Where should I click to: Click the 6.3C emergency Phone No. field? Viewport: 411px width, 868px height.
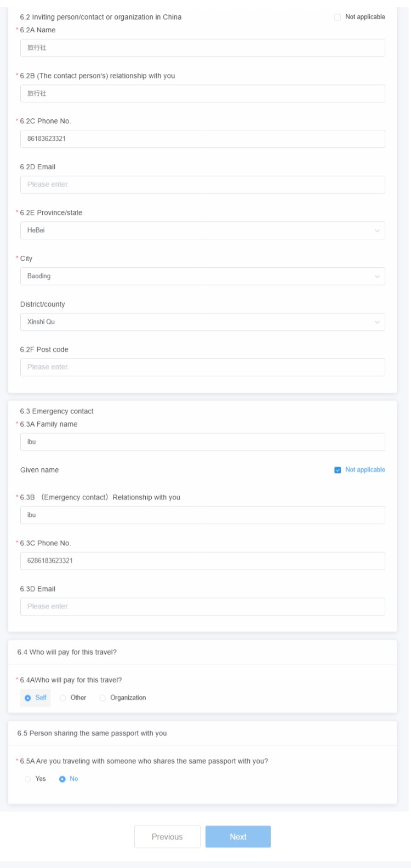(202, 561)
